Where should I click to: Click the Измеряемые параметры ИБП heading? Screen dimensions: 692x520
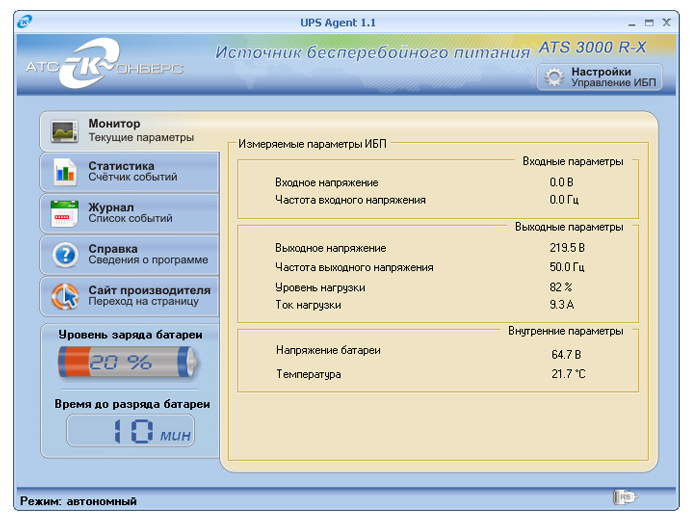tap(312, 144)
